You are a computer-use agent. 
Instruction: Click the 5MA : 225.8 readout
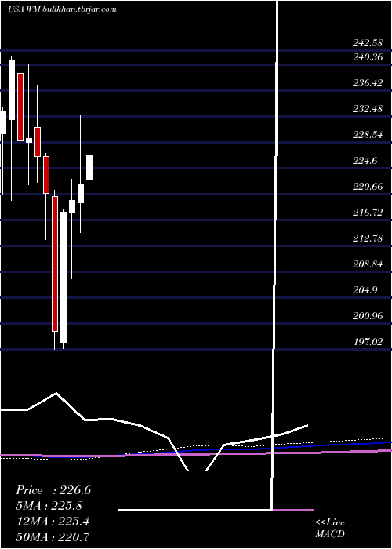click(x=49, y=506)
